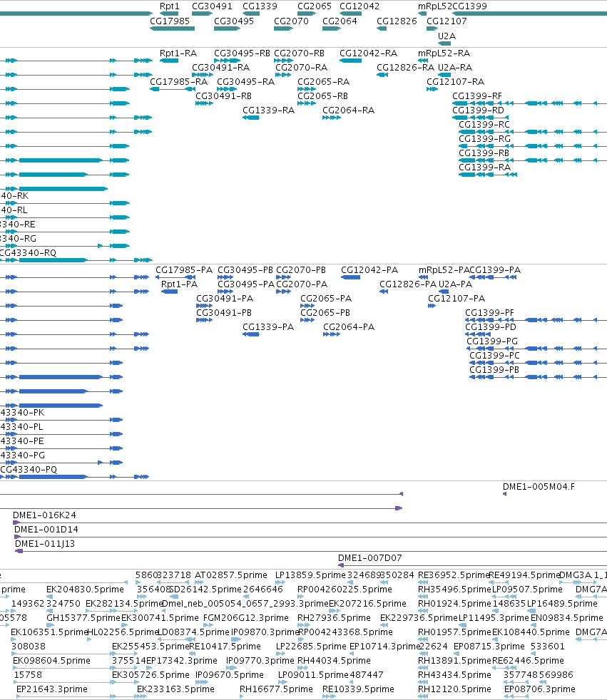Select transcript Rpt1-RA
This screenshot has width=607, height=700.
[x=178, y=53]
